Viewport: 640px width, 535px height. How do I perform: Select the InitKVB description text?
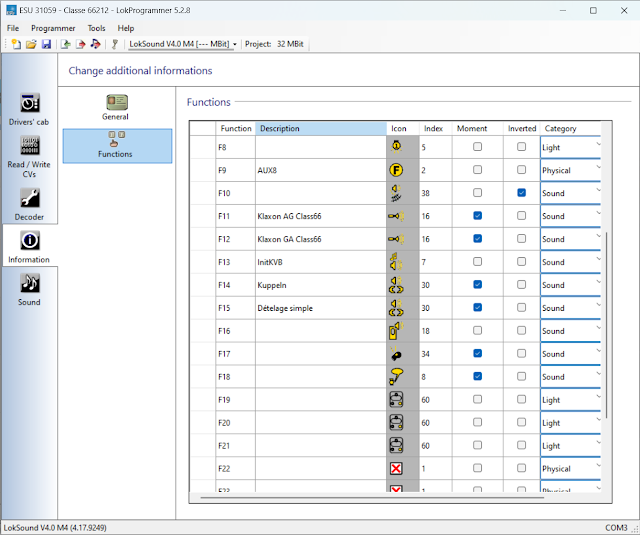[270, 262]
